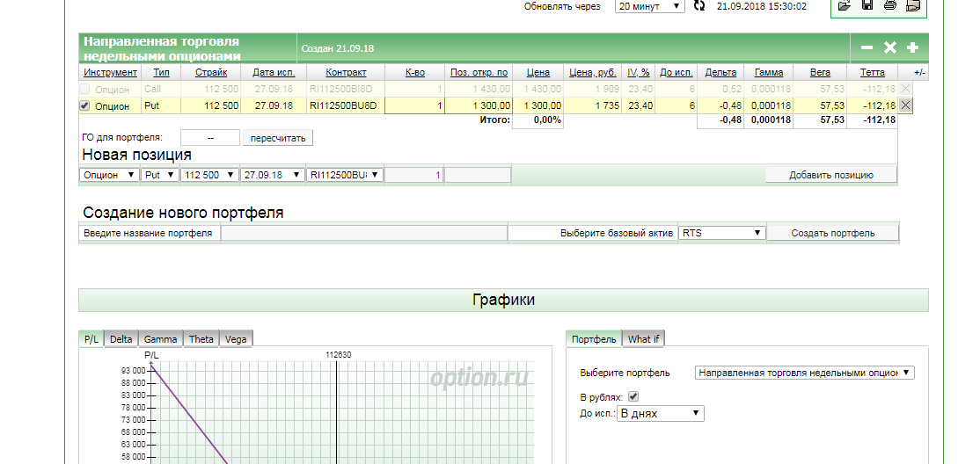Open the RI112500BU contract dropdown

click(344, 175)
